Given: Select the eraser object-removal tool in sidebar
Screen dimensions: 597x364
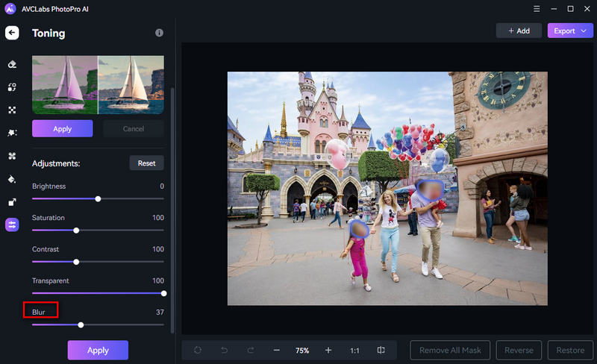Looking at the screenshot, I should click(x=12, y=64).
